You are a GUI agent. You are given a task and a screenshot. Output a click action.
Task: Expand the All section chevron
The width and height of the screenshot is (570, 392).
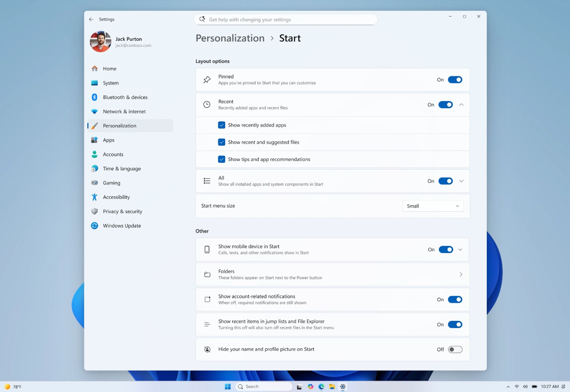tap(461, 181)
